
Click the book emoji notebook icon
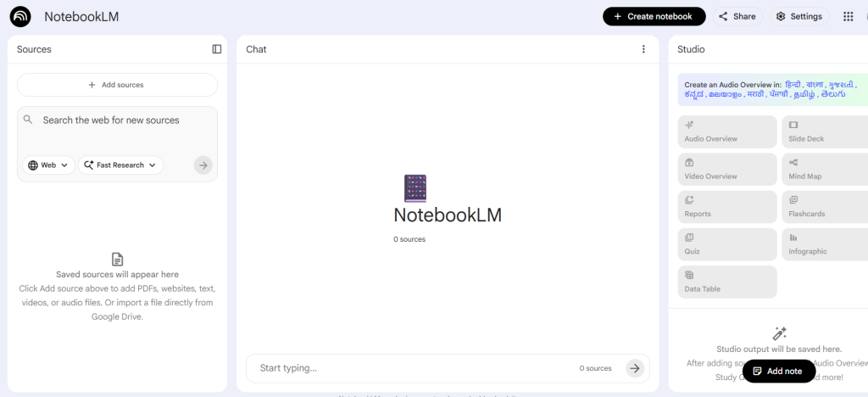click(415, 188)
